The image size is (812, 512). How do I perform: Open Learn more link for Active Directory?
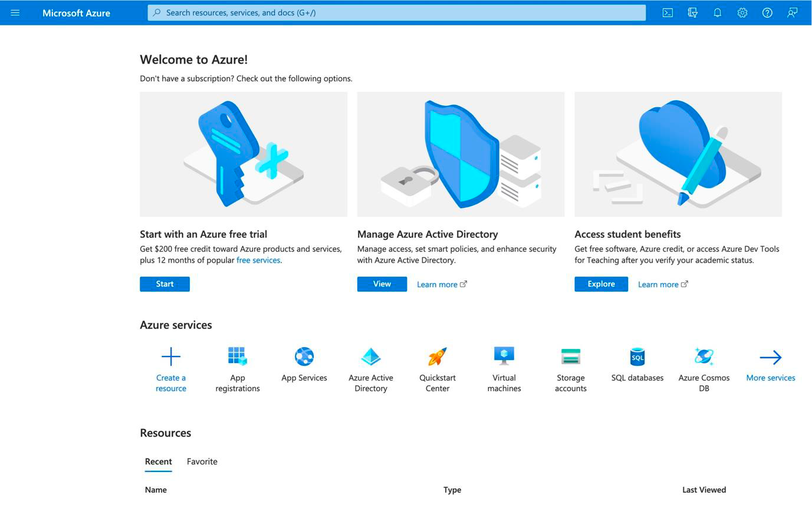pyautogui.click(x=437, y=284)
